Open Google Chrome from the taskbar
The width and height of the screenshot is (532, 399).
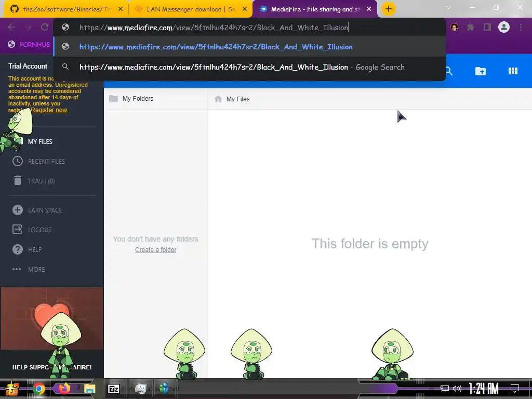[x=38, y=389]
